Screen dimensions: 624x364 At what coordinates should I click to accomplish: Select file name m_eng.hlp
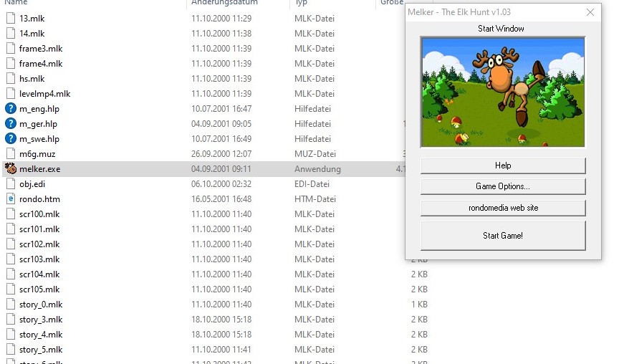tap(39, 109)
